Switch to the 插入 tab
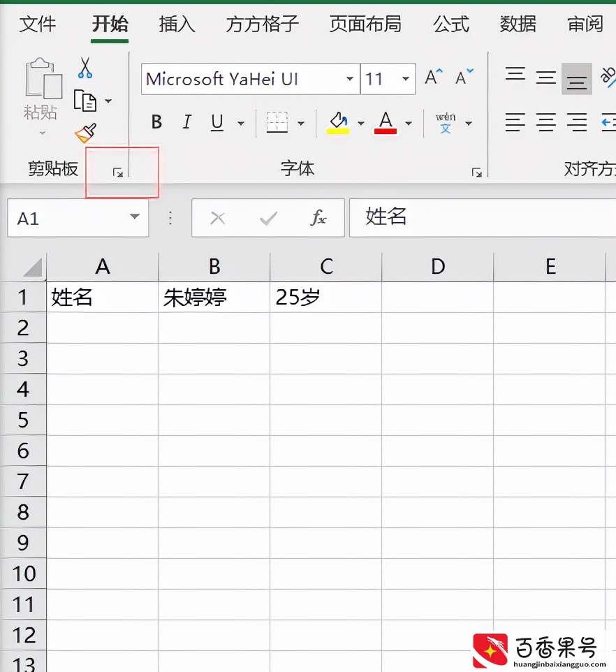The image size is (616, 672). (x=177, y=24)
